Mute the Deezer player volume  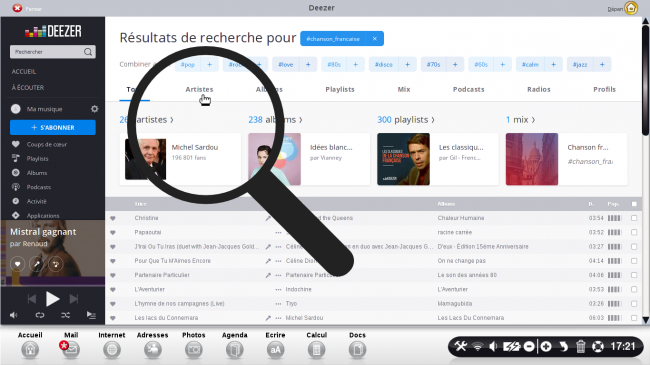(x=14, y=315)
